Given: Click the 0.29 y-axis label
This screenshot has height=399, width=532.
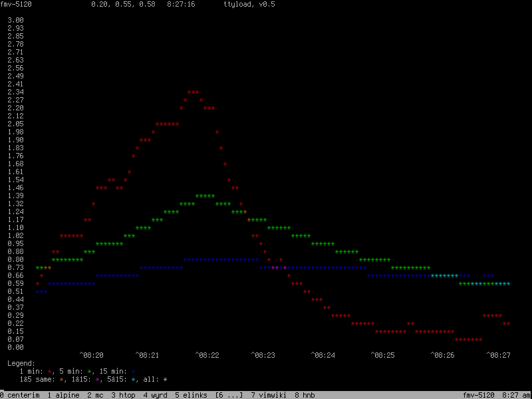Looking at the screenshot, I should pyautogui.click(x=15, y=315).
